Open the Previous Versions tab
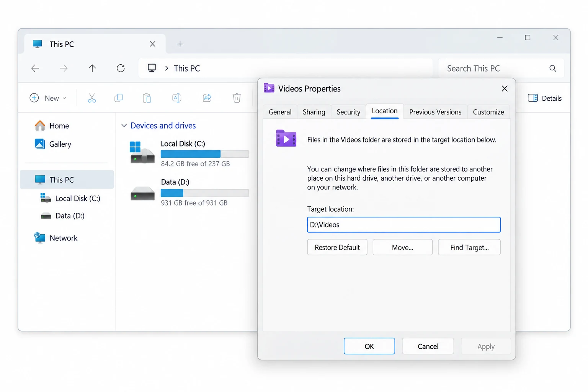Screen dimensions: 588x392 435,112
